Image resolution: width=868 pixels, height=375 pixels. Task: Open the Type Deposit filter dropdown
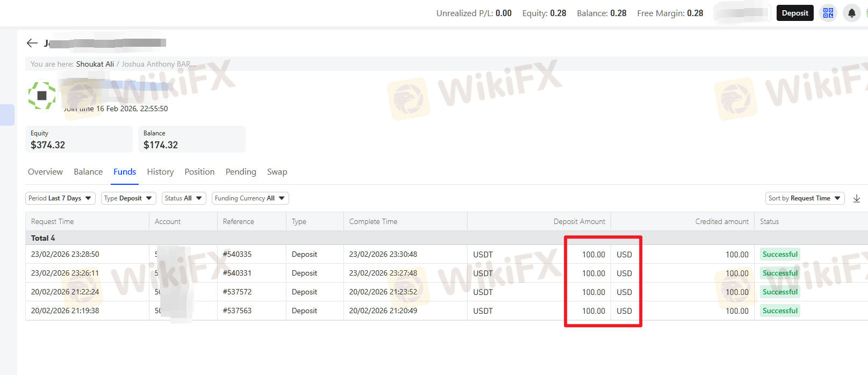128,198
